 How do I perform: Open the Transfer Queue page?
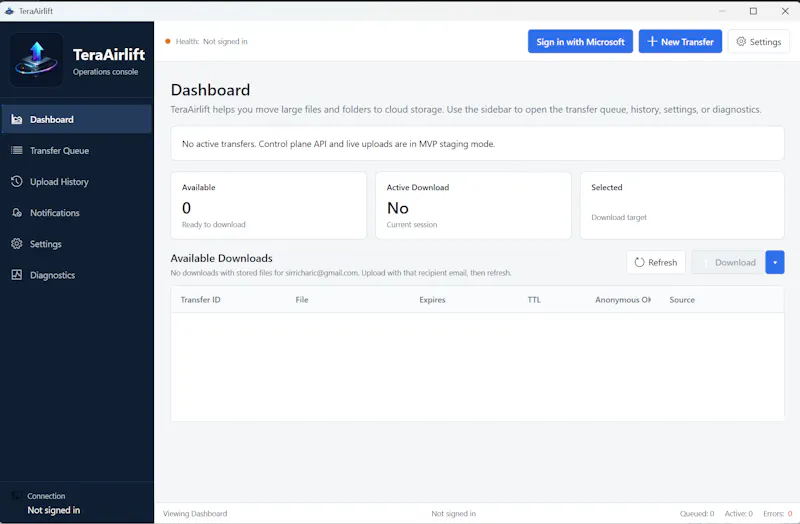pos(77,151)
